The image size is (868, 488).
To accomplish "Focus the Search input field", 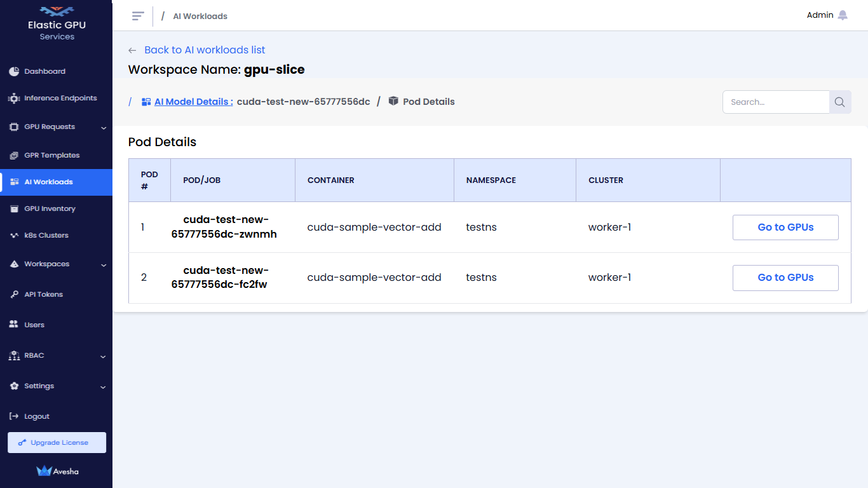I will point(776,102).
